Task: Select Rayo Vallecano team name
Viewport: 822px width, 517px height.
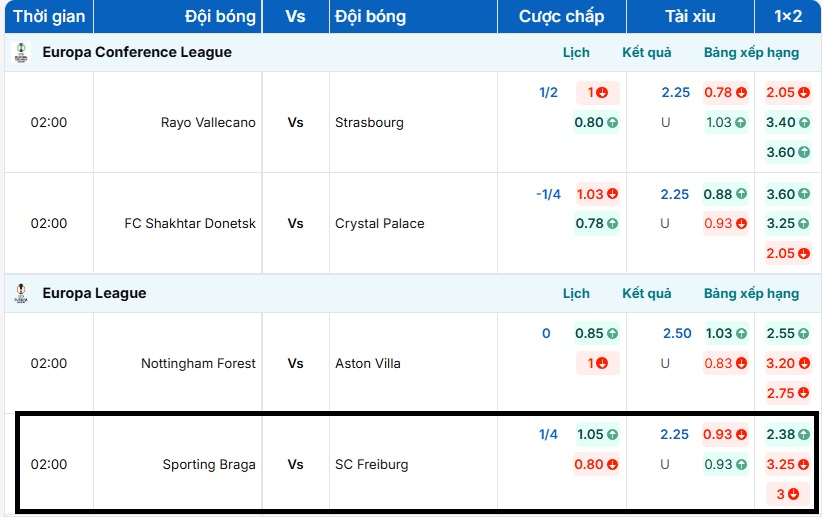Action: coord(208,123)
